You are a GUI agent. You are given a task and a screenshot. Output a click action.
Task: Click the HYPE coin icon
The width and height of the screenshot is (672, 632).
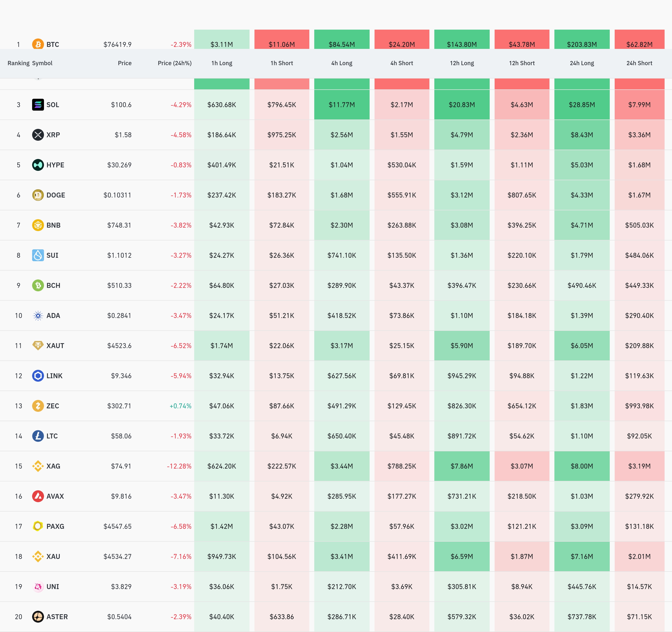tap(38, 165)
